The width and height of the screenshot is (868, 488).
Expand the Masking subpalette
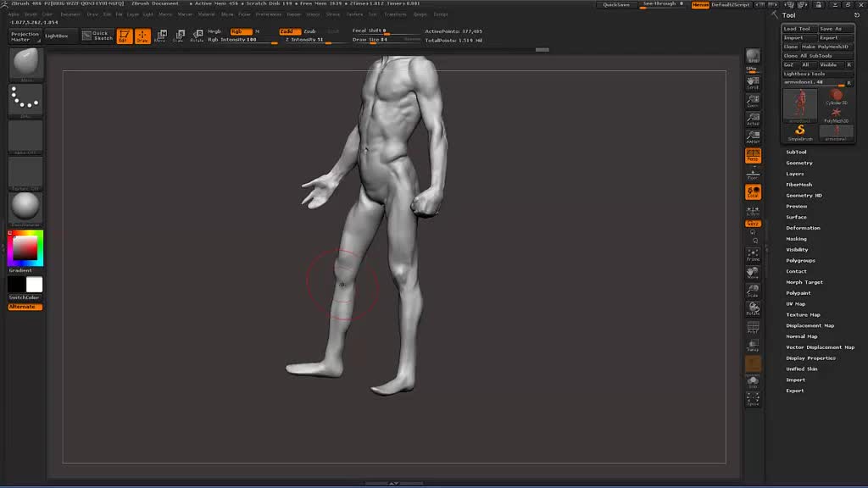click(x=796, y=239)
